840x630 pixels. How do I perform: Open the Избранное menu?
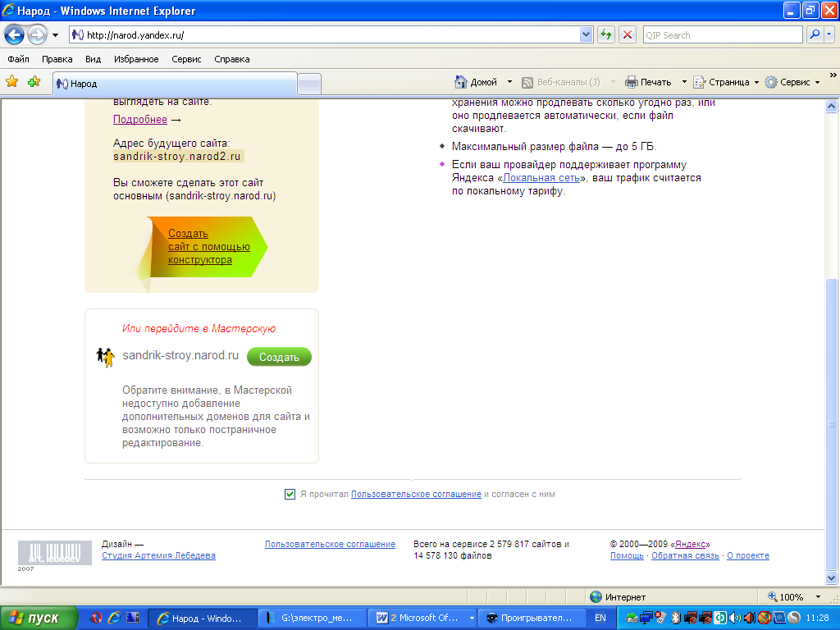click(x=136, y=59)
